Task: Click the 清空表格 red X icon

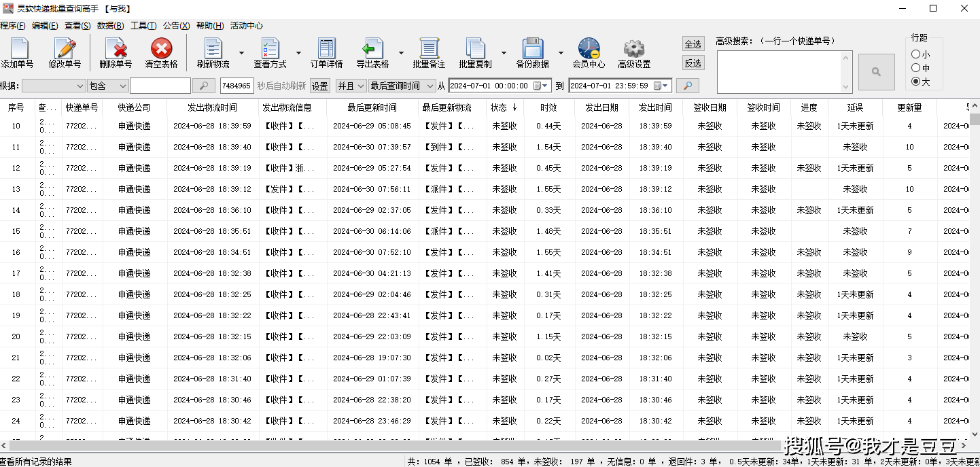Action: click(x=161, y=48)
